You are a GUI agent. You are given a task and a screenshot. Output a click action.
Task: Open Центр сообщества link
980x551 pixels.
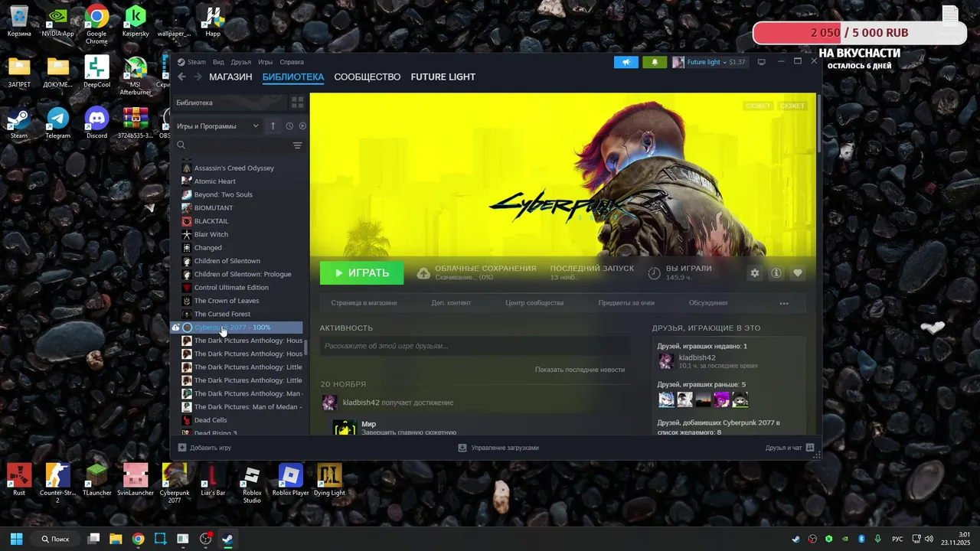[534, 303]
